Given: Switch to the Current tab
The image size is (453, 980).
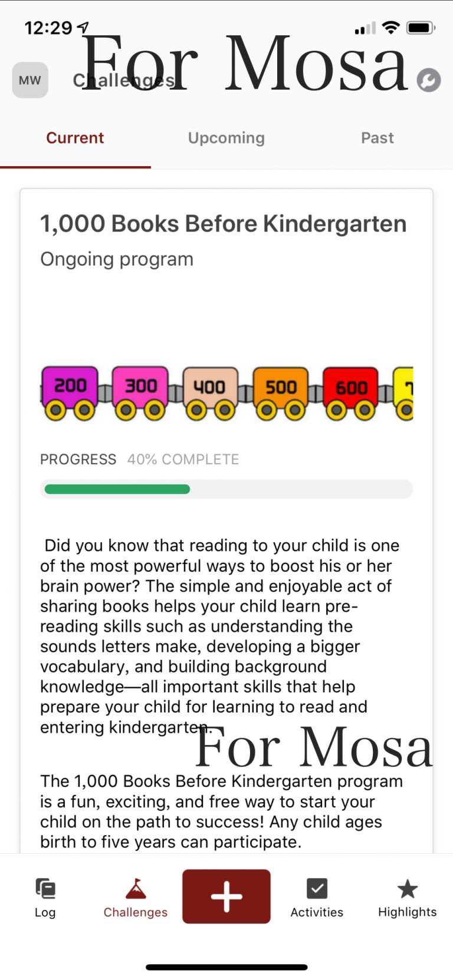Looking at the screenshot, I should 75,138.
